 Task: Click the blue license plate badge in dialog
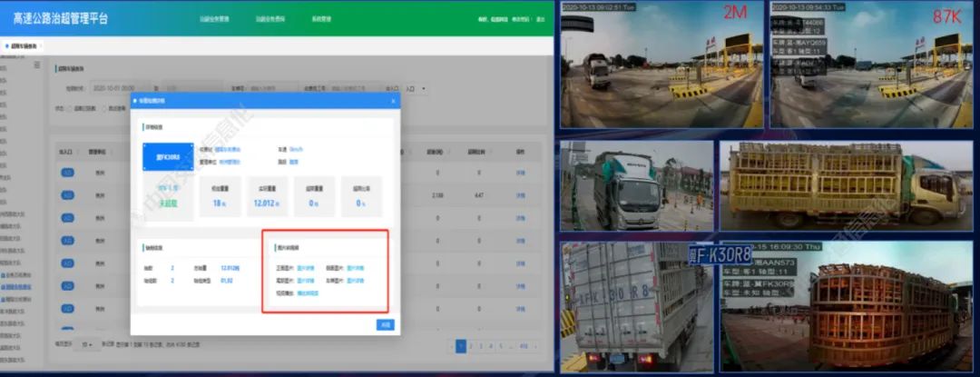click(x=168, y=156)
